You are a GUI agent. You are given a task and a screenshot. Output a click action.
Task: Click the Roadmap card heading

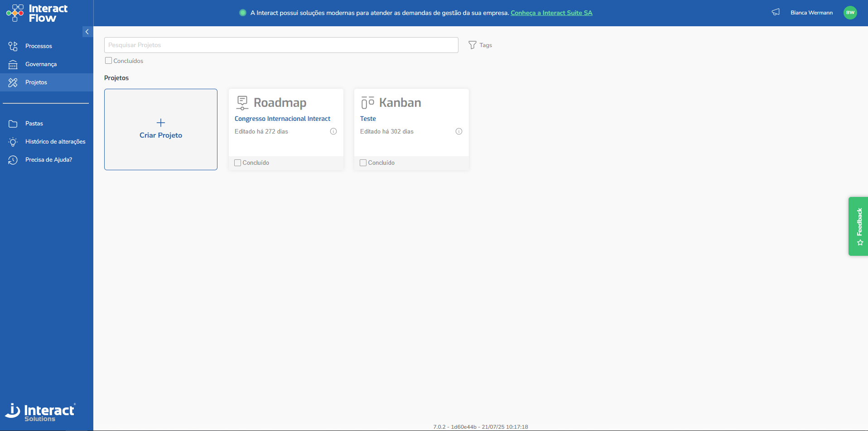point(280,103)
